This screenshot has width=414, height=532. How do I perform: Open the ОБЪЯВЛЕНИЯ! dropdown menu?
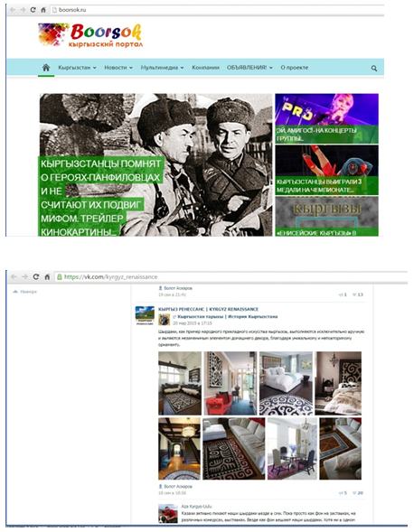click(249, 68)
